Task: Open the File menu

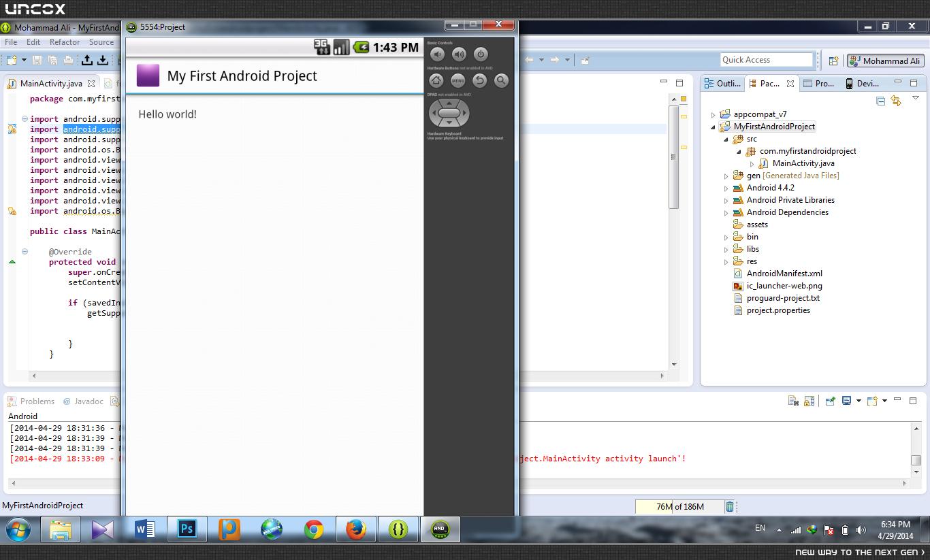Action: click(x=11, y=42)
